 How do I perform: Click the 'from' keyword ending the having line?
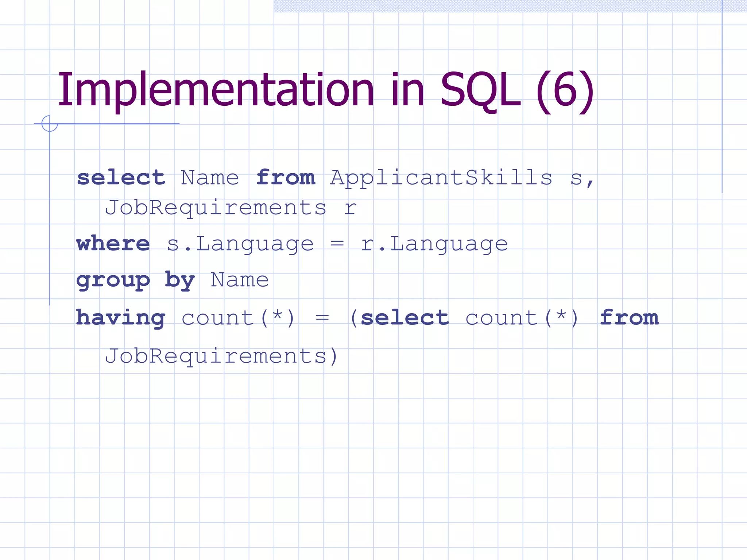pyautogui.click(x=629, y=317)
